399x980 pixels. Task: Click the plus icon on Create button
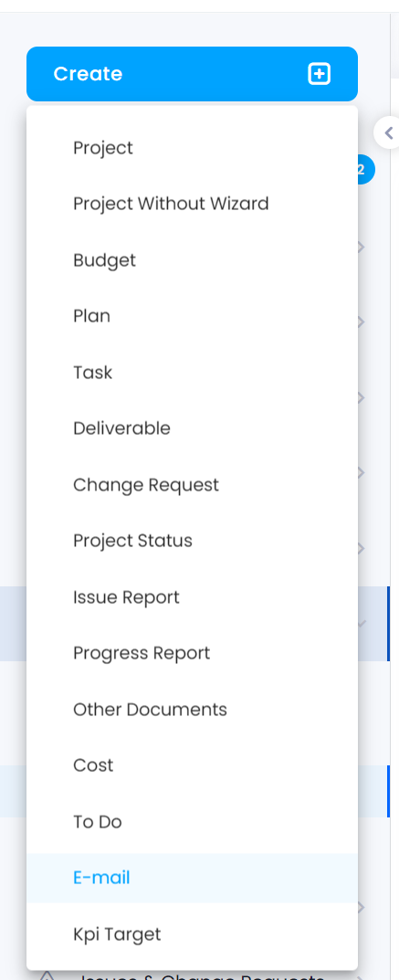point(319,74)
